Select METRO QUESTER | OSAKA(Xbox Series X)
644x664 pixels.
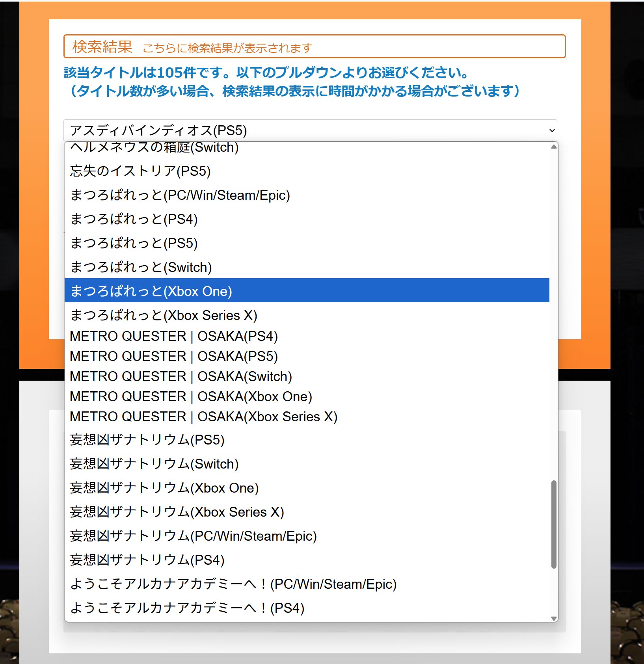pos(307,417)
